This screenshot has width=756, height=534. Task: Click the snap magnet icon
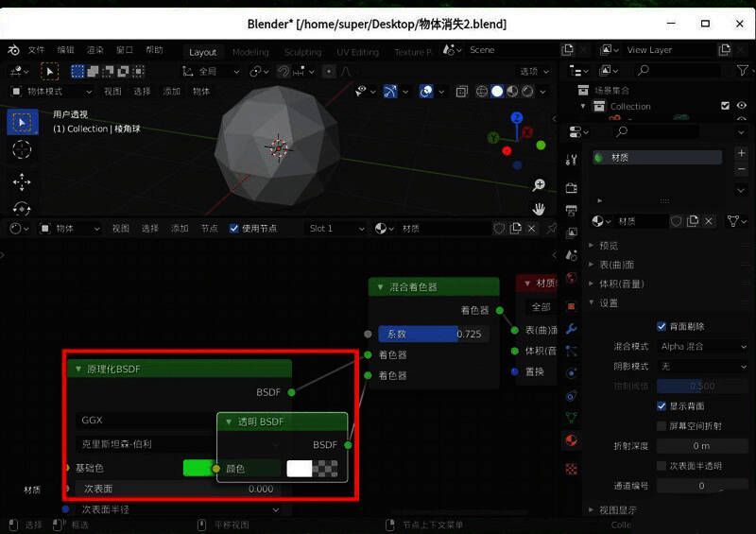click(x=283, y=72)
